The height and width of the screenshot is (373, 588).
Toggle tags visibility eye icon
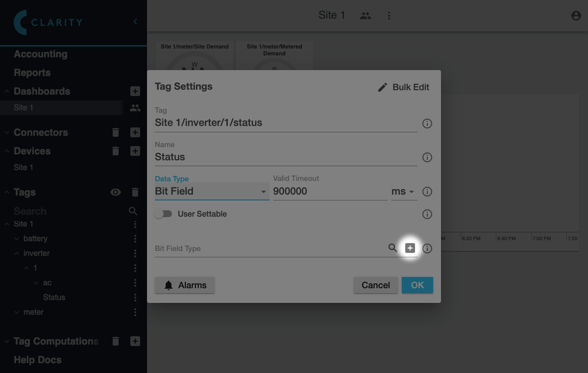pyautogui.click(x=116, y=192)
